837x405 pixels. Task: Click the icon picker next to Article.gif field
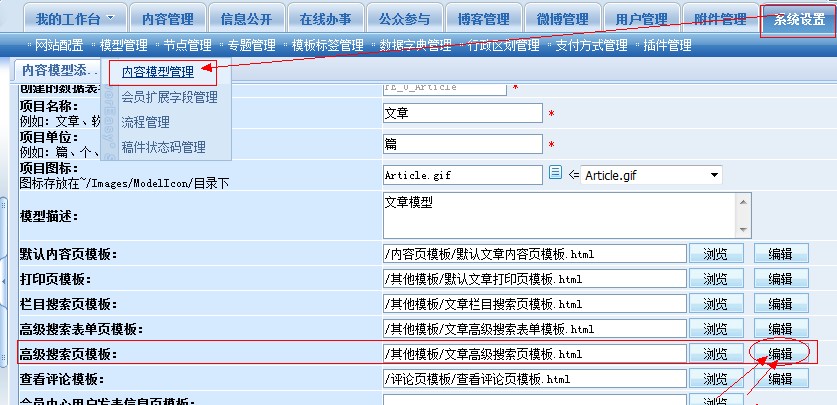point(555,174)
